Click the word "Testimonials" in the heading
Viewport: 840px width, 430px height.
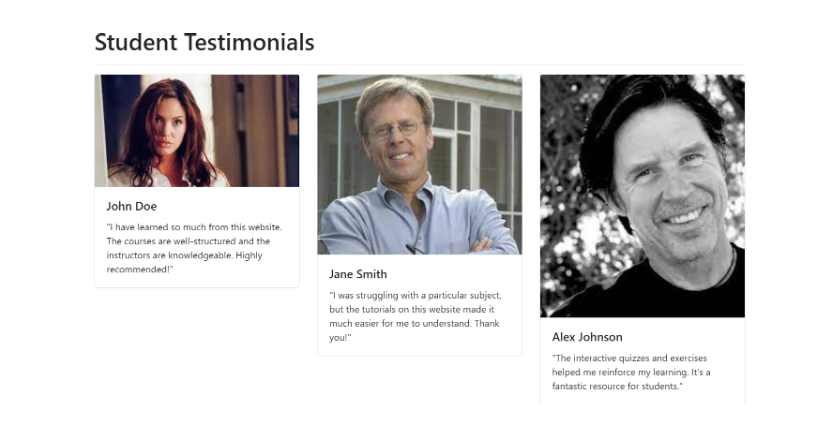pos(249,42)
